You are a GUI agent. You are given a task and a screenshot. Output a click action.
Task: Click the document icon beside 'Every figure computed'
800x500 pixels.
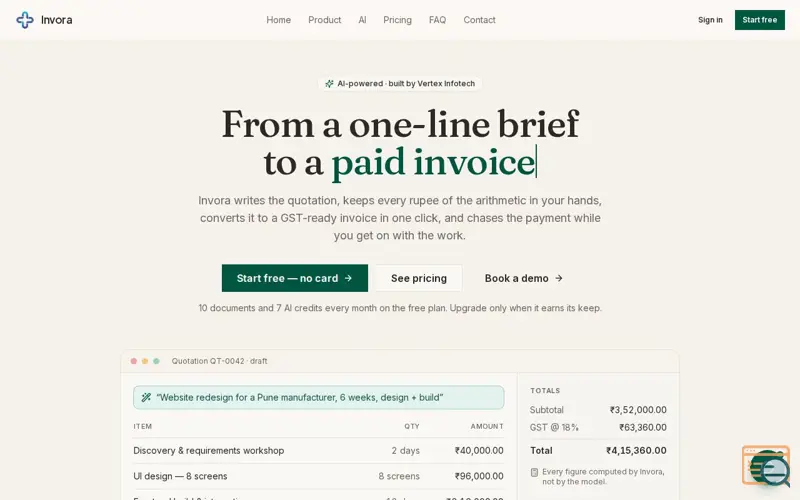pyautogui.click(x=534, y=472)
